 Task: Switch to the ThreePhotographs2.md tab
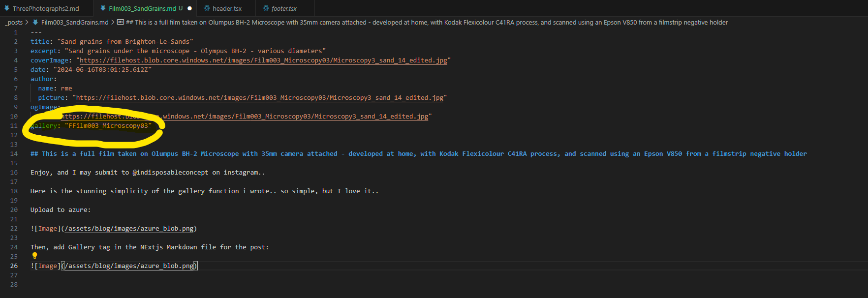tap(45, 8)
